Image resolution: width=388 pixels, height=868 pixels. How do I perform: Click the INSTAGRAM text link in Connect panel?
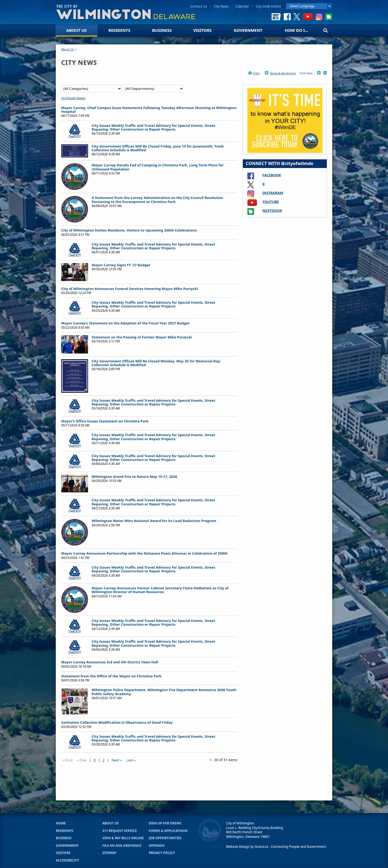pos(273,193)
